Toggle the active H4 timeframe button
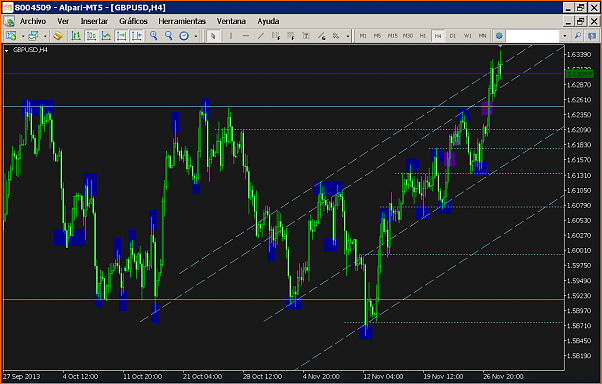Viewport: 602px width, 384px height. pyautogui.click(x=438, y=36)
